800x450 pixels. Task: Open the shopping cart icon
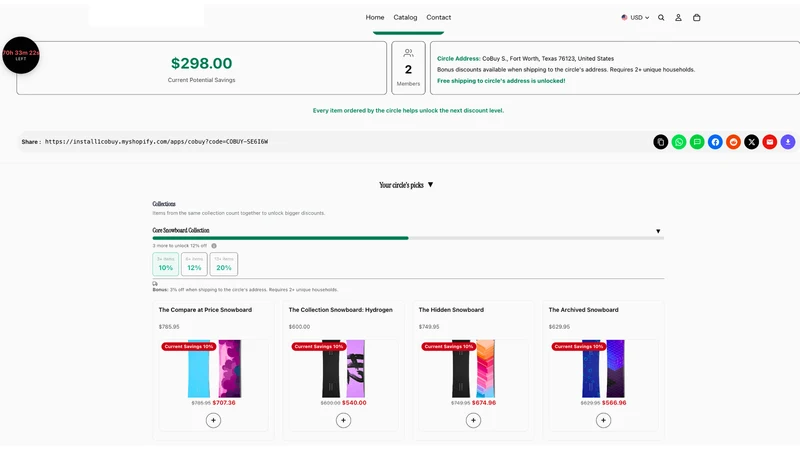pyautogui.click(x=696, y=17)
